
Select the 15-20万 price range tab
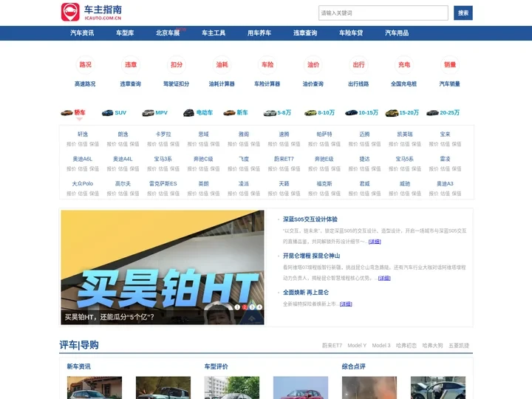402,112
